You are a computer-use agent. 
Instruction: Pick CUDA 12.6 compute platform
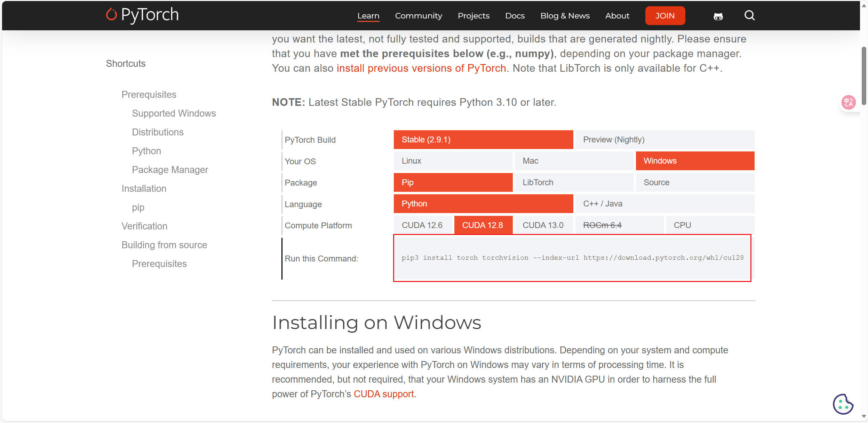tap(423, 225)
